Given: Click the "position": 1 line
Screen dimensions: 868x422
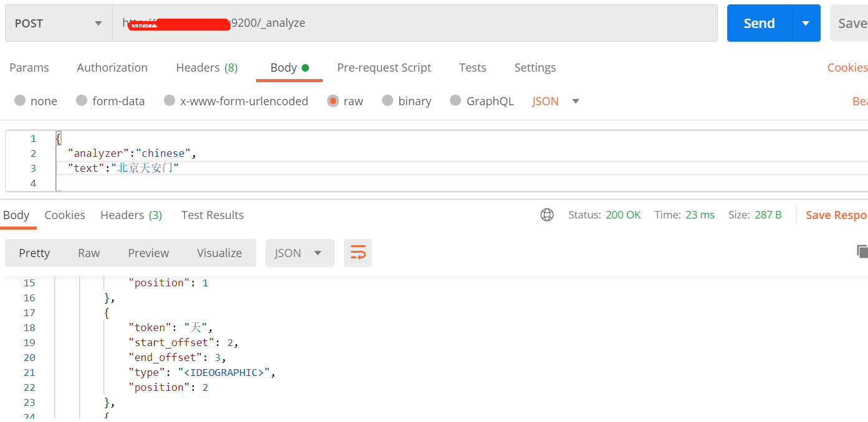Looking at the screenshot, I should (x=168, y=283).
